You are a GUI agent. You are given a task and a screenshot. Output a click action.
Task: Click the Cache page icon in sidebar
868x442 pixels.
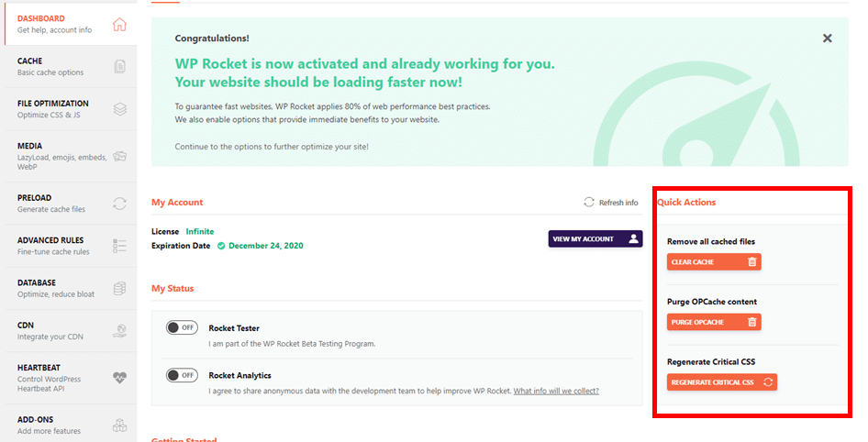[119, 66]
